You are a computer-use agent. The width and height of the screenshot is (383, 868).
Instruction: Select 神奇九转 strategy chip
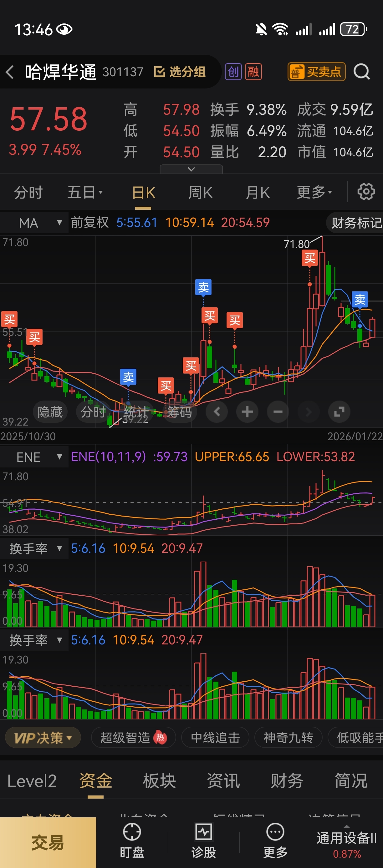(x=288, y=738)
